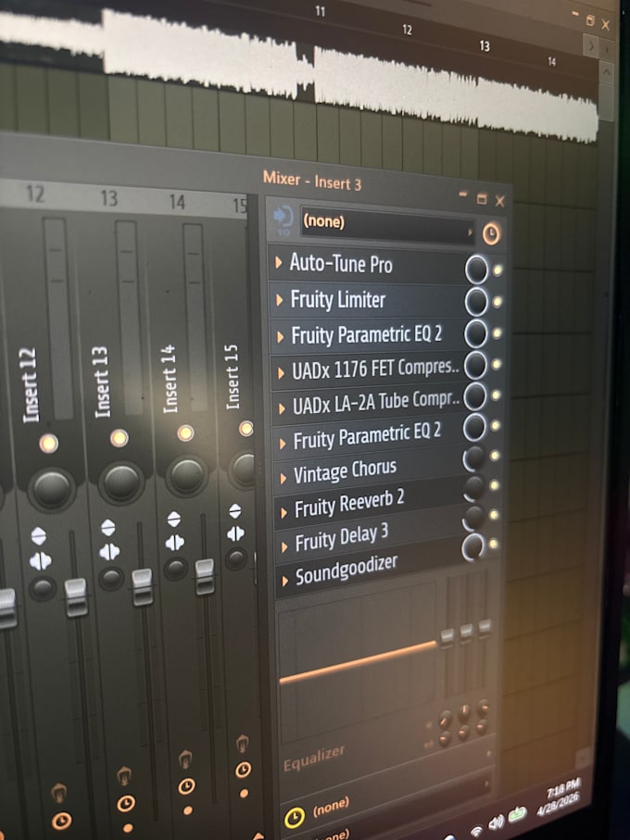Swap left/right channels on Insert 12
Viewport: 630px width, 840px height.
click(40, 561)
